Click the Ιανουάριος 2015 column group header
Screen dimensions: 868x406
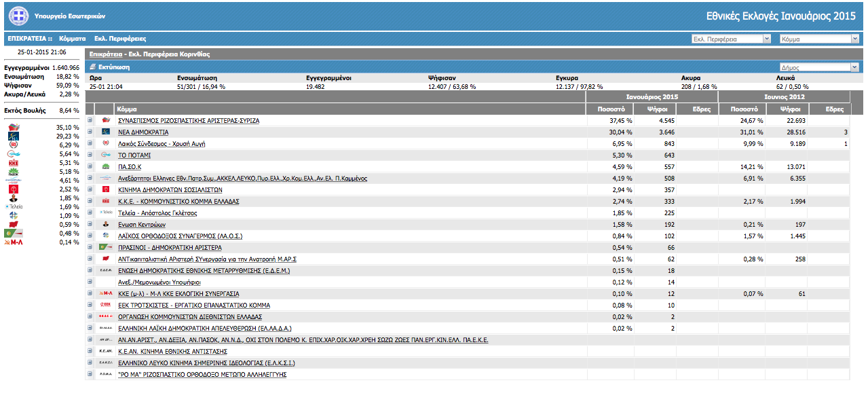(652, 98)
